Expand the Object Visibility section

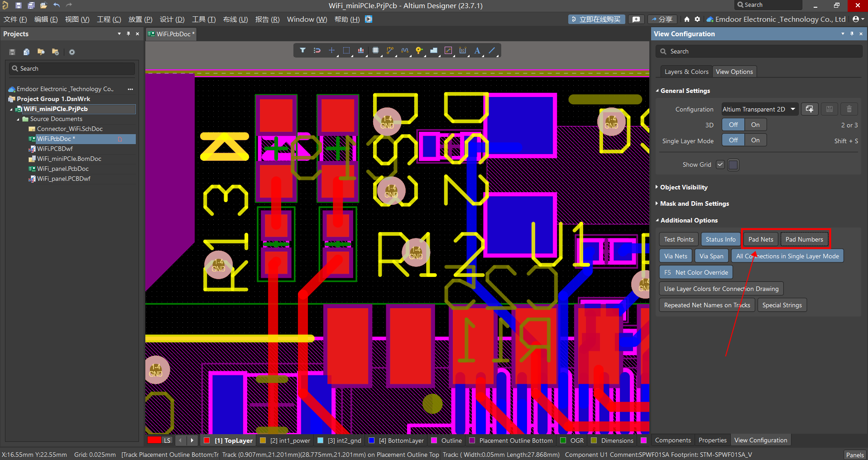(683, 187)
